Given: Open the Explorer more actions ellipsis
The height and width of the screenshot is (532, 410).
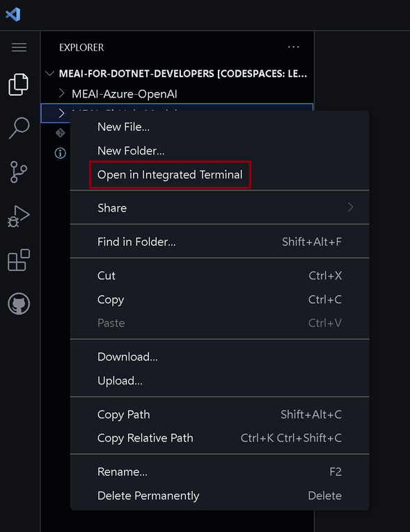Looking at the screenshot, I should (293, 47).
